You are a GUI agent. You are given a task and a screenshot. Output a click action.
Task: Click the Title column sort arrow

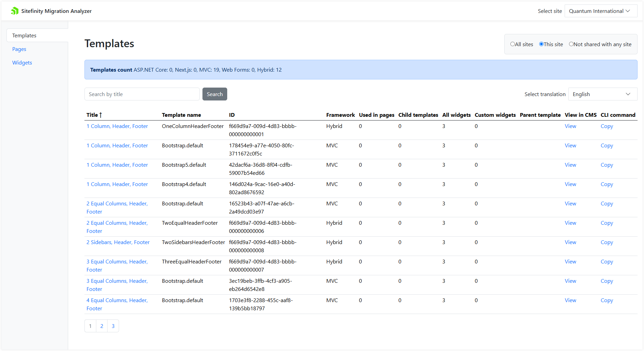coord(101,115)
